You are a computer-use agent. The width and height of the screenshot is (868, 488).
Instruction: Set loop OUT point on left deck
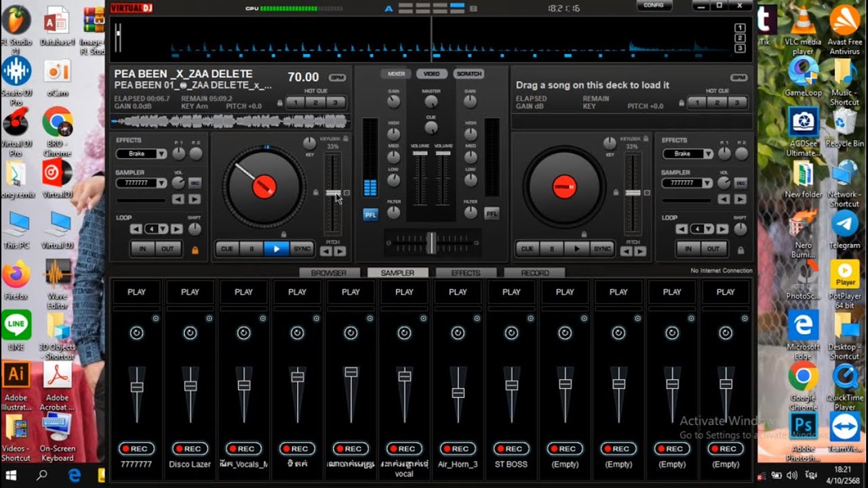[167, 249]
